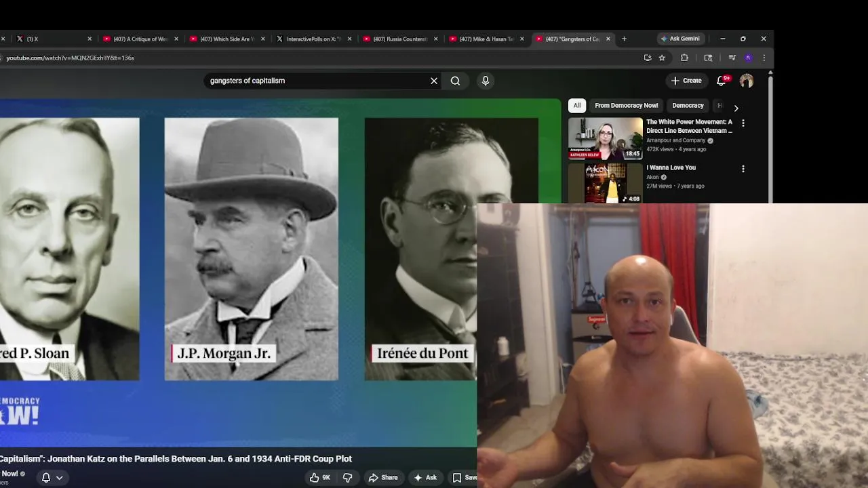Click the install/cast icon left of bookmark star
Image resolution: width=868 pixels, height=488 pixels.
[x=648, y=58]
